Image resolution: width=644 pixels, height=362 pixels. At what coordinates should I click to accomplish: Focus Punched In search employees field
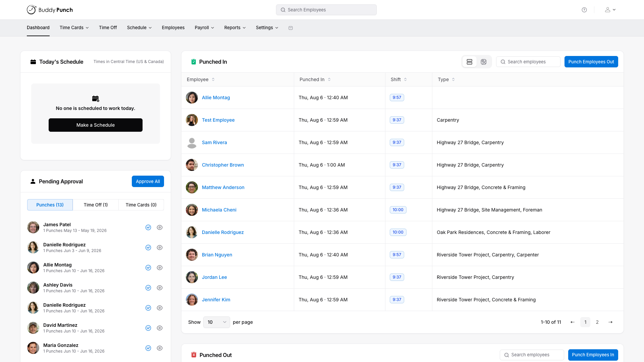point(528,62)
